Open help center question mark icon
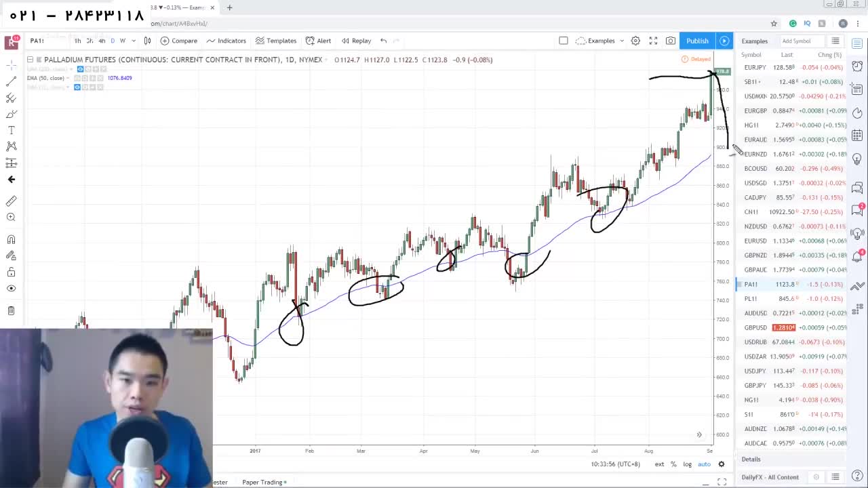The image size is (868, 488). 858,476
